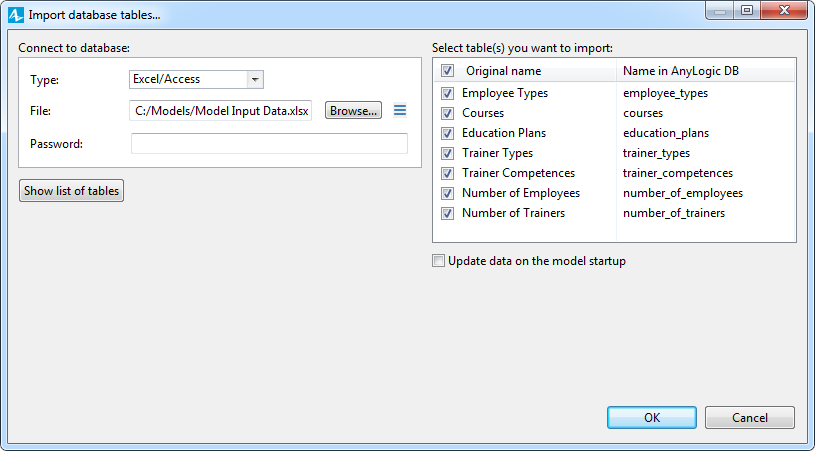
Task: Click the File path text field
Action: pyautogui.click(x=220, y=111)
